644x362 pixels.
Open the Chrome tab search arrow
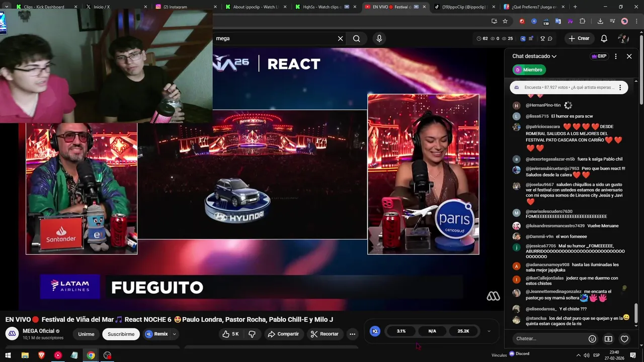[x=7, y=7]
